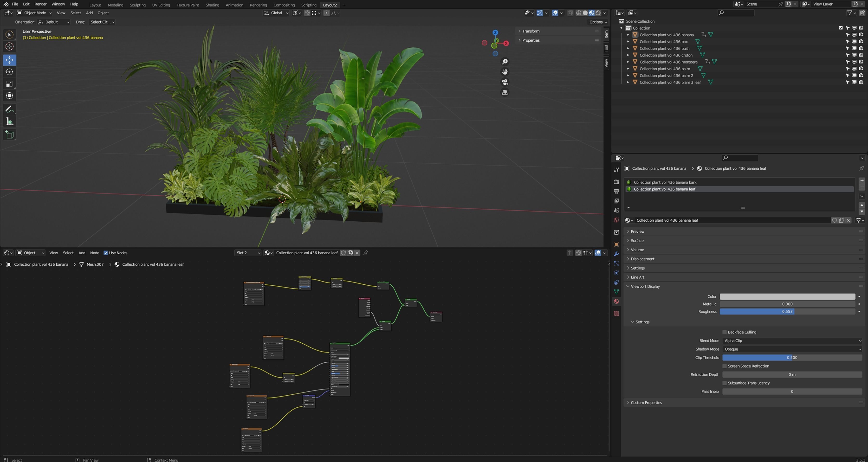Open node editor Add menu
Viewport: 868px width, 462px height.
pyautogui.click(x=82, y=253)
